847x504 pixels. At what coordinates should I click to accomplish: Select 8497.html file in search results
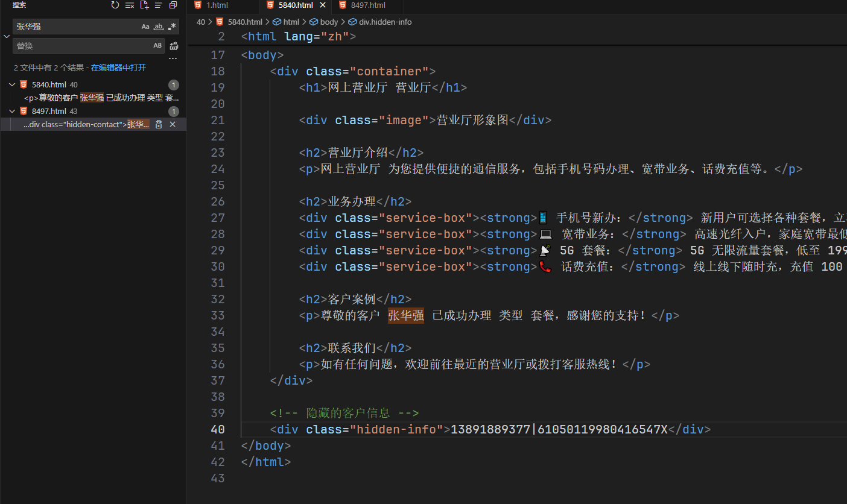click(x=49, y=111)
